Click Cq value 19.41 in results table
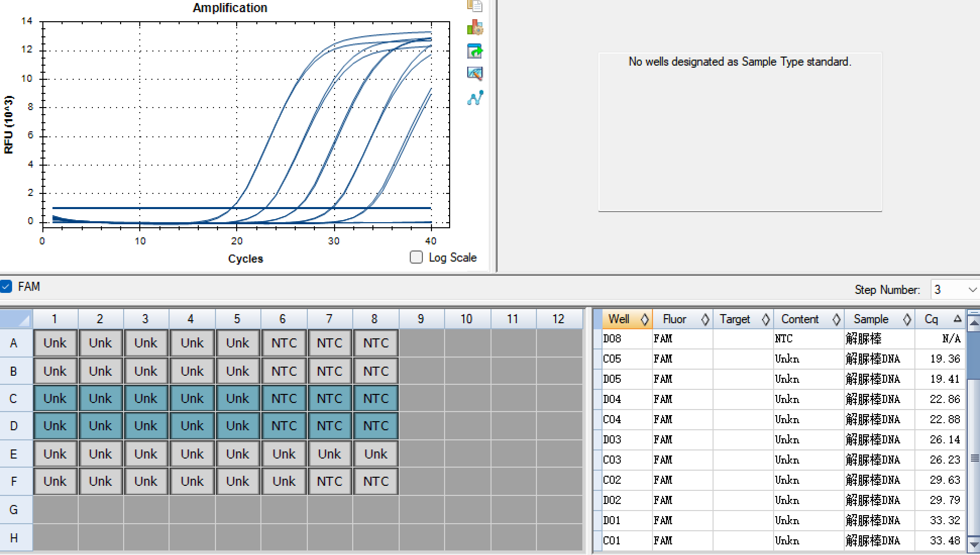 pyautogui.click(x=940, y=379)
